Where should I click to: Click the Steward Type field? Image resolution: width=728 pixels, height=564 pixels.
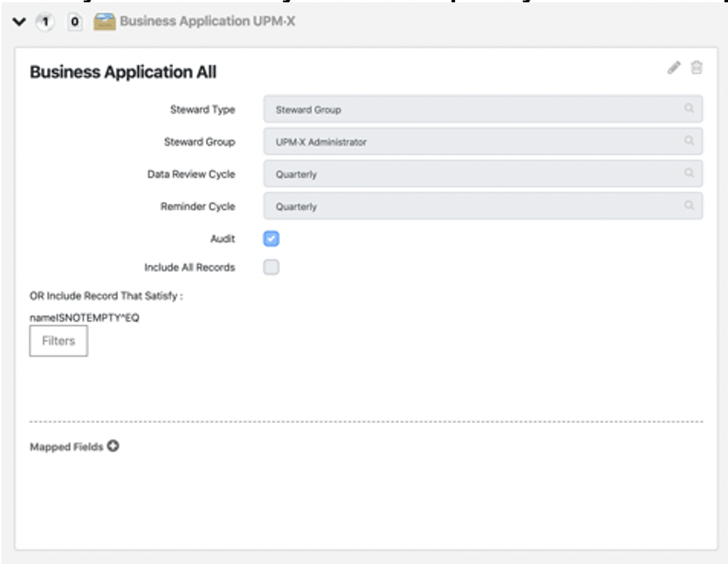(x=483, y=109)
